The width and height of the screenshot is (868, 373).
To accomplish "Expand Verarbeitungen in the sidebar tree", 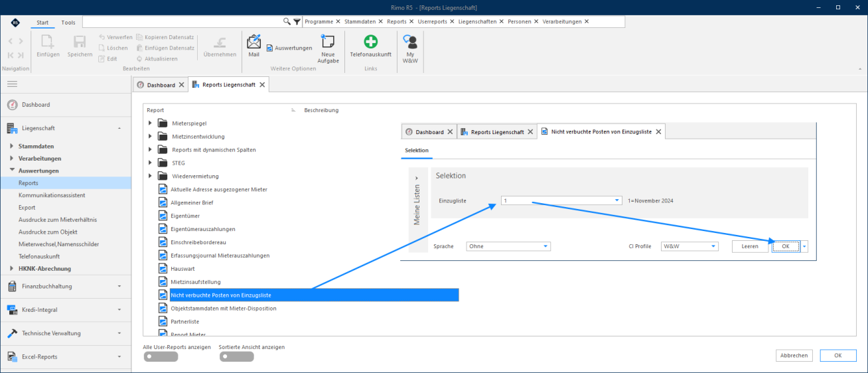I will (x=12, y=159).
